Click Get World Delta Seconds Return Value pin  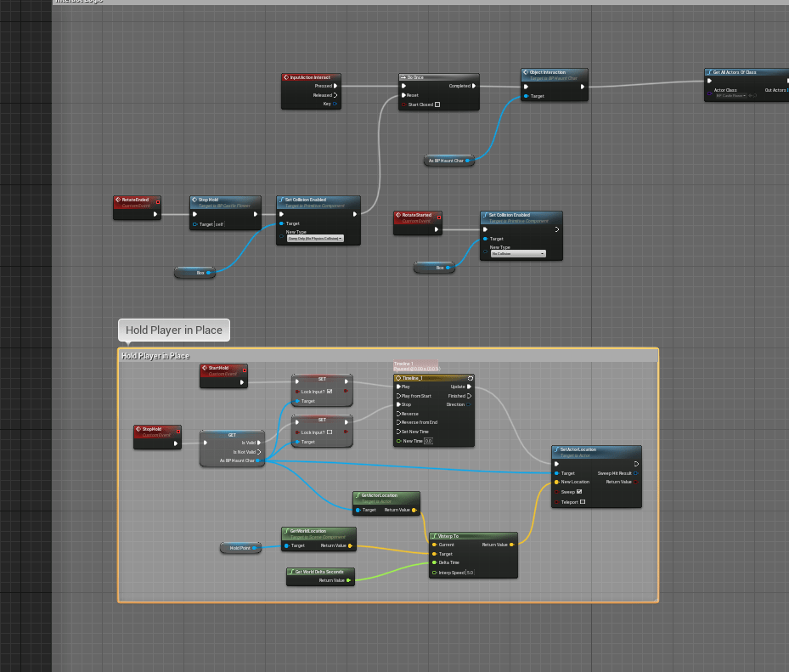[x=349, y=580]
